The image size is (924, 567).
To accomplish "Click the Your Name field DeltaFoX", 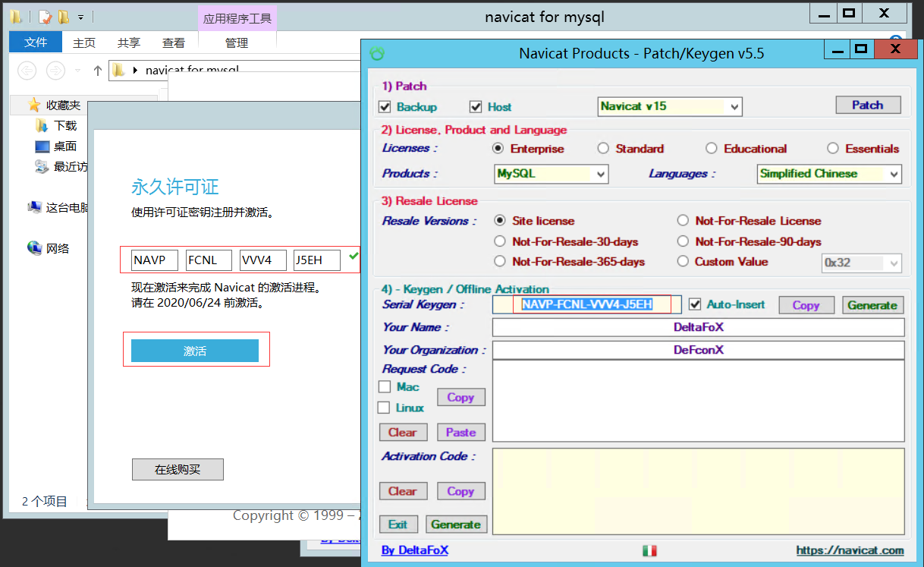I will pyautogui.click(x=698, y=328).
